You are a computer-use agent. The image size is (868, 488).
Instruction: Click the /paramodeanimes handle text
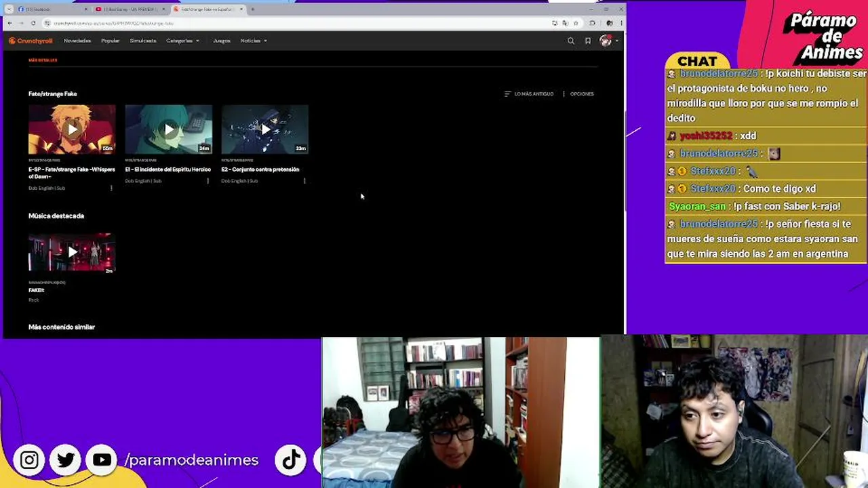pyautogui.click(x=191, y=460)
